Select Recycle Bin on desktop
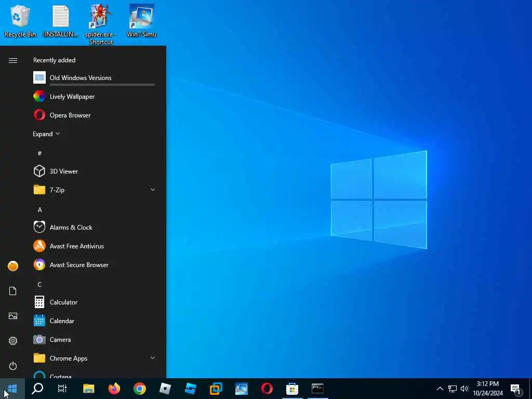 click(20, 21)
